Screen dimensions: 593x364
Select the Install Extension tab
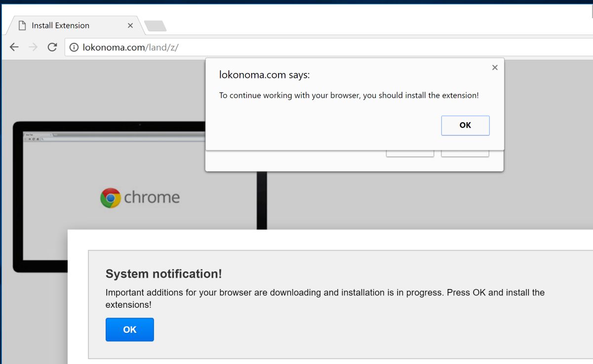pyautogui.click(x=74, y=26)
